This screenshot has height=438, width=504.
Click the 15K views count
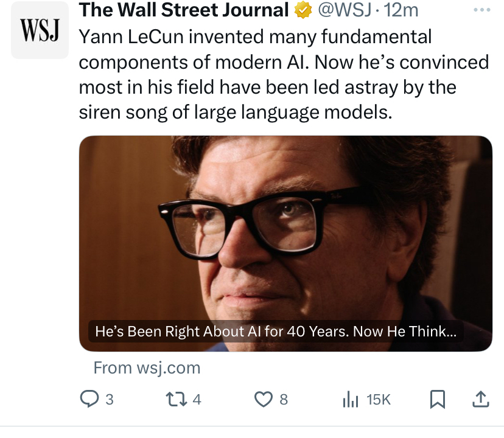(378, 400)
